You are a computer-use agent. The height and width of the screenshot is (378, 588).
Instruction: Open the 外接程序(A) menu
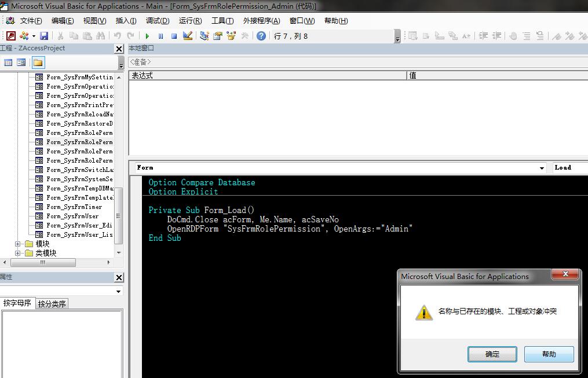click(262, 21)
